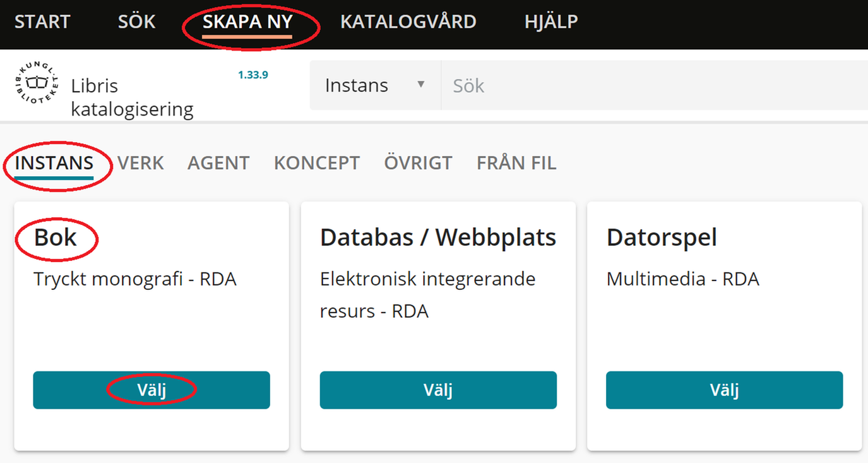Screen dimensions: 868x463
Task: Open the HJÄLP menu
Action: 550,21
